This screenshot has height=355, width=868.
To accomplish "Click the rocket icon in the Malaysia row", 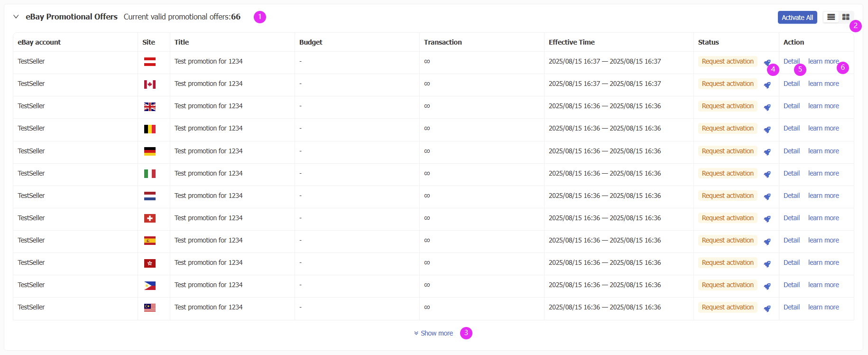I will click(x=767, y=308).
